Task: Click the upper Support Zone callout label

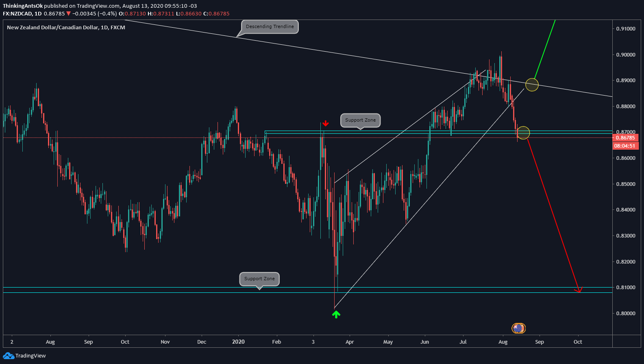Action: pyautogui.click(x=360, y=120)
